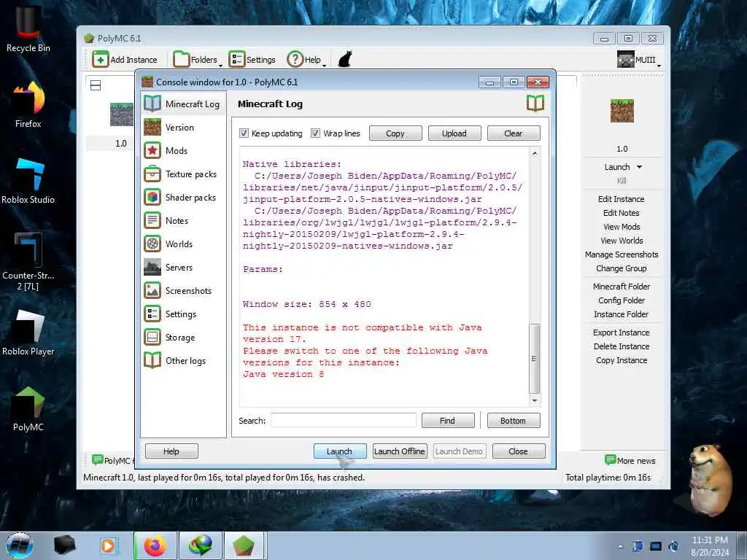Click the Other logs book icon
Screen dimensions: 747x560
[152, 360]
